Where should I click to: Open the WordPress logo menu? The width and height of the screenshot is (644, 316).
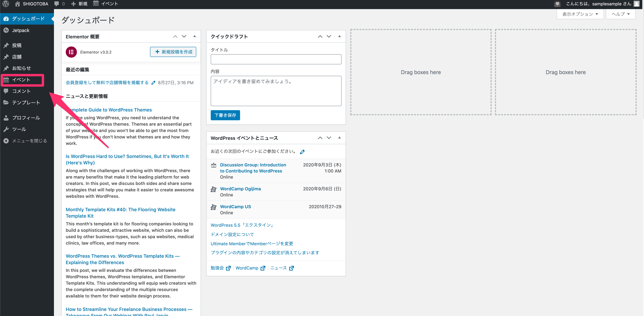(x=6, y=4)
